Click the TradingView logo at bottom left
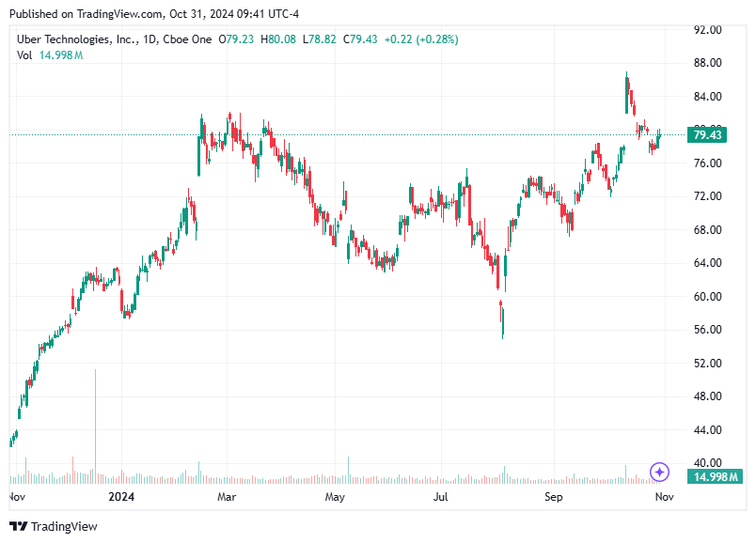Screen dimensions: 756x543 [54, 526]
